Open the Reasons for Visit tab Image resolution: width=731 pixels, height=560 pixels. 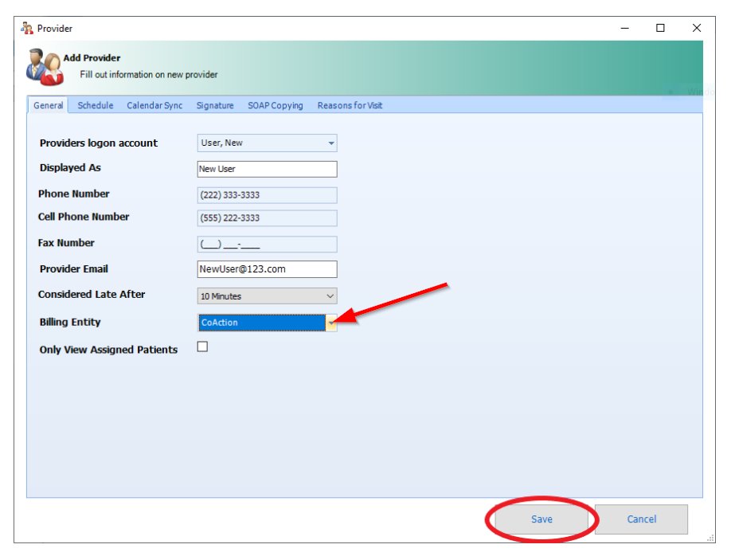click(350, 105)
